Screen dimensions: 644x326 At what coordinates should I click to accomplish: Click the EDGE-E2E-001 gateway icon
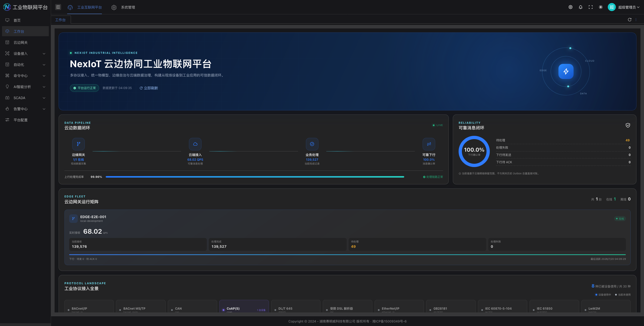coord(73,219)
